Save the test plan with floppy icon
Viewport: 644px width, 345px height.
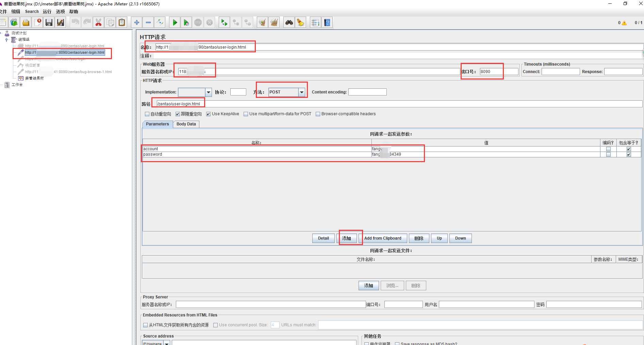[49, 23]
